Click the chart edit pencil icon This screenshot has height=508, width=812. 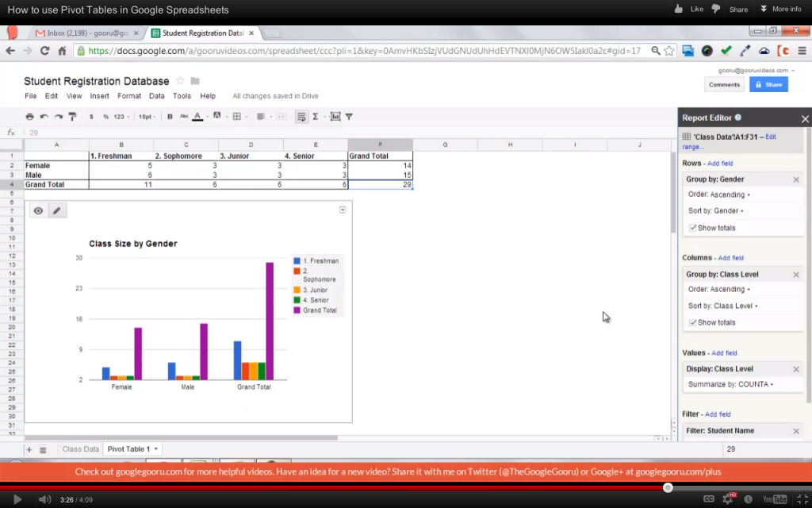57,210
